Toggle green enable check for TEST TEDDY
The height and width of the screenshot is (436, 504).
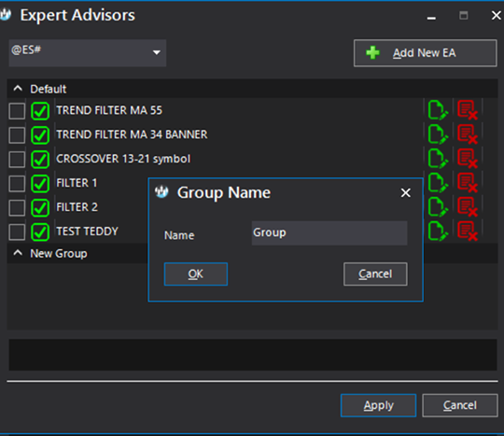(40, 232)
